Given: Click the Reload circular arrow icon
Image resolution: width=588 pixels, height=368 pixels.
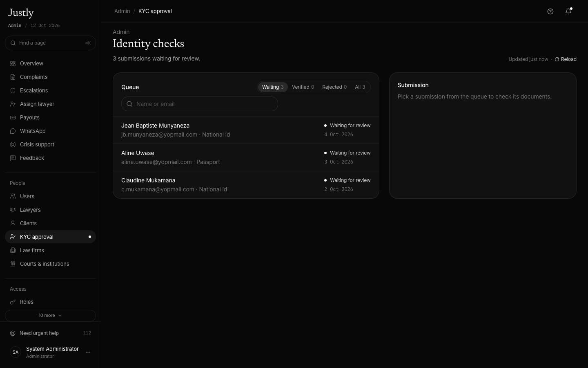Looking at the screenshot, I should click(x=557, y=59).
